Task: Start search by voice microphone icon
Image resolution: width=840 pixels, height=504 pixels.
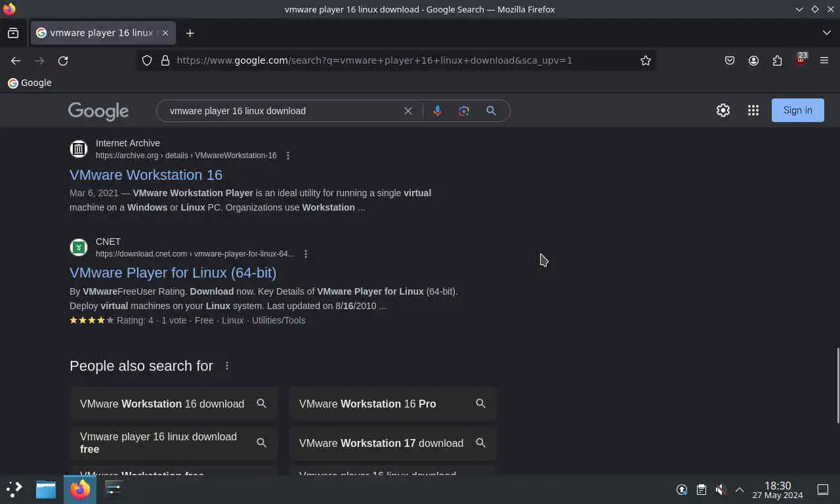Action: 437,111
